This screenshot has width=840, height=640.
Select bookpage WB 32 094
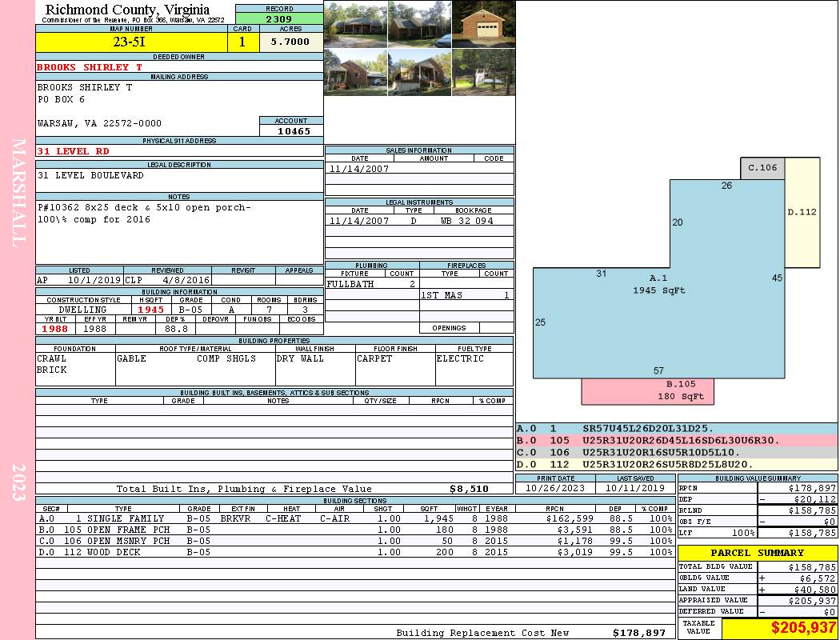(x=466, y=221)
